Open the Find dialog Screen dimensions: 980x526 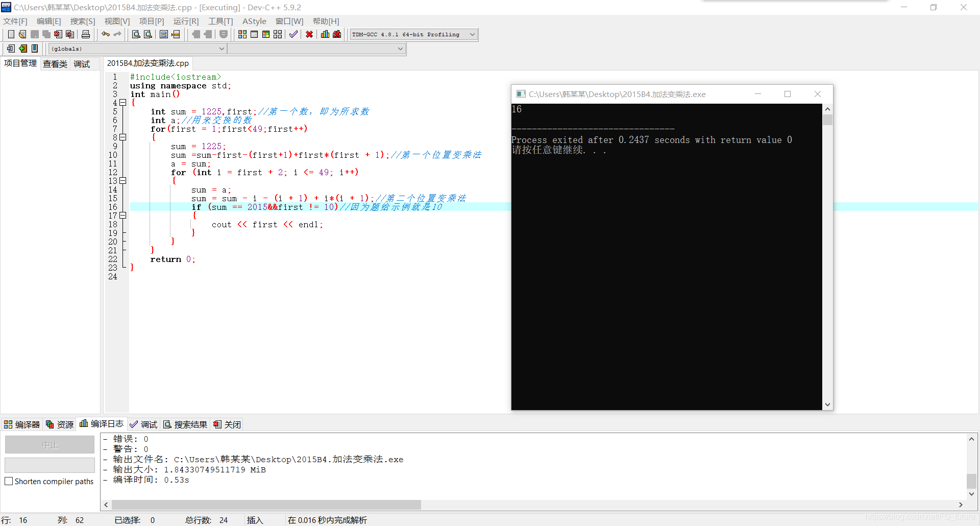[136, 34]
